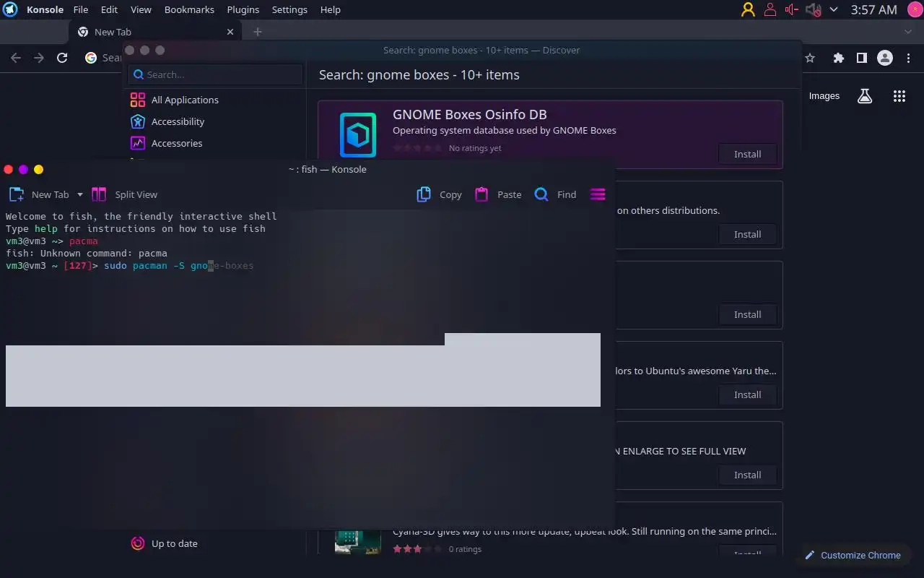
Task: Open the 3:57 AM clock
Action: (x=873, y=9)
